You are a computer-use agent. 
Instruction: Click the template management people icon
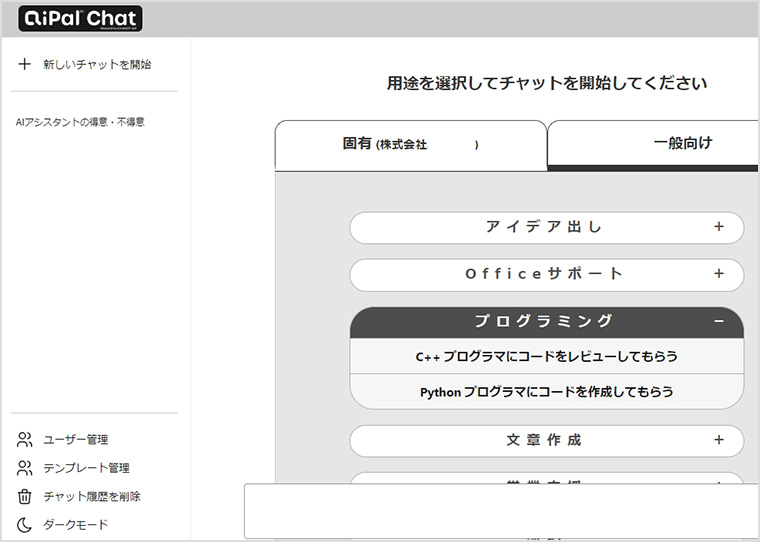click(x=25, y=468)
